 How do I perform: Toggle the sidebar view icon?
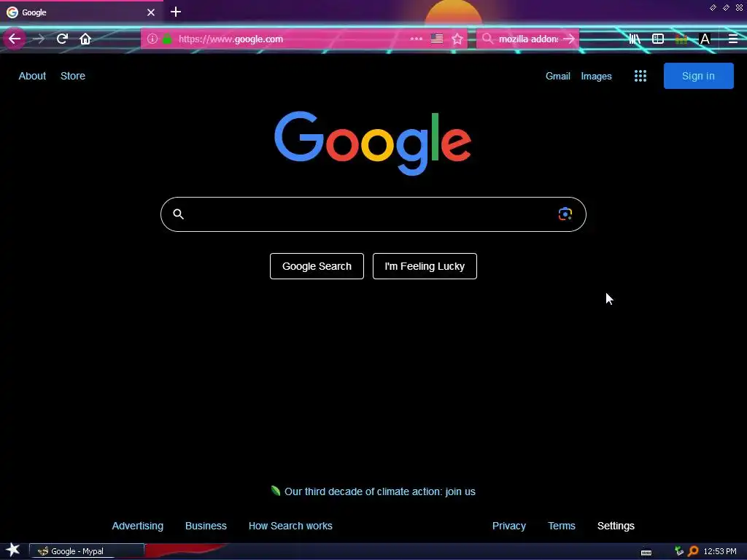(x=658, y=39)
